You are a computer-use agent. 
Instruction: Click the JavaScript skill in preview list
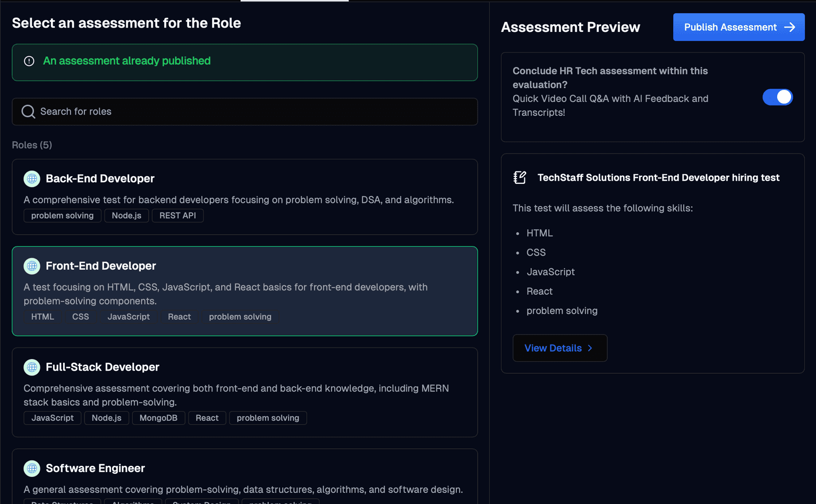(x=551, y=272)
